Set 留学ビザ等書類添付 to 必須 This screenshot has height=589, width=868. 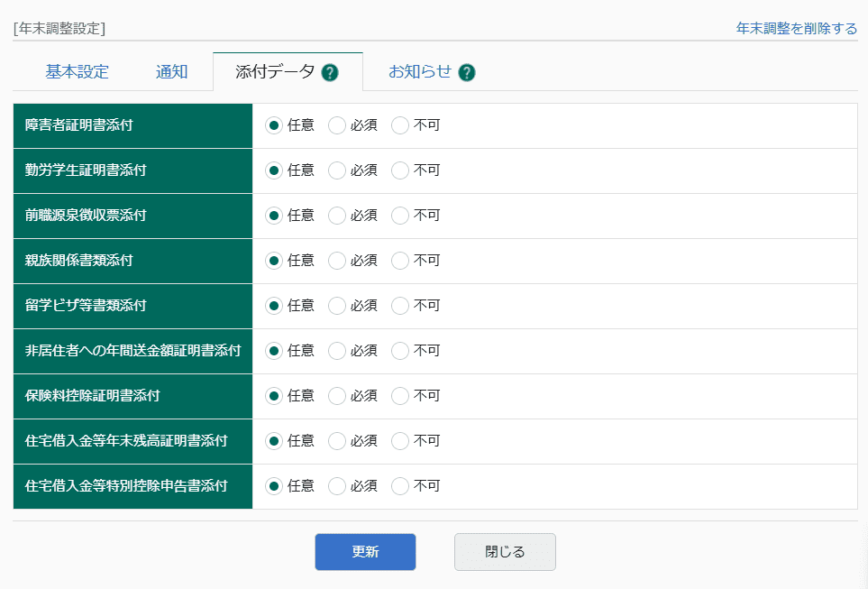(x=336, y=306)
